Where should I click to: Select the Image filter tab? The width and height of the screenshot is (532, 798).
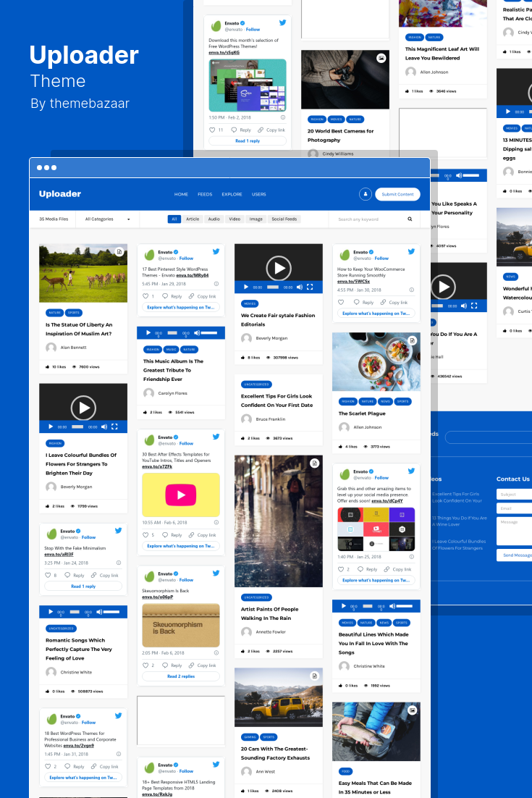(x=256, y=219)
